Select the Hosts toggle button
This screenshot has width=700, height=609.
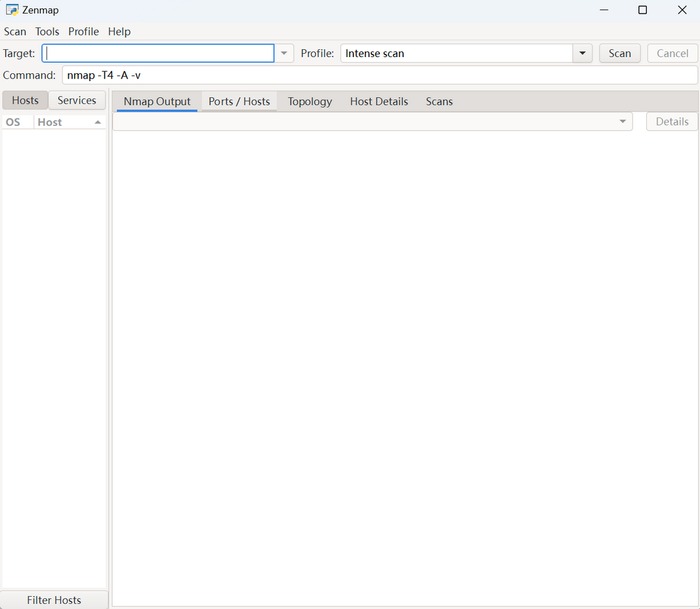[x=25, y=100]
